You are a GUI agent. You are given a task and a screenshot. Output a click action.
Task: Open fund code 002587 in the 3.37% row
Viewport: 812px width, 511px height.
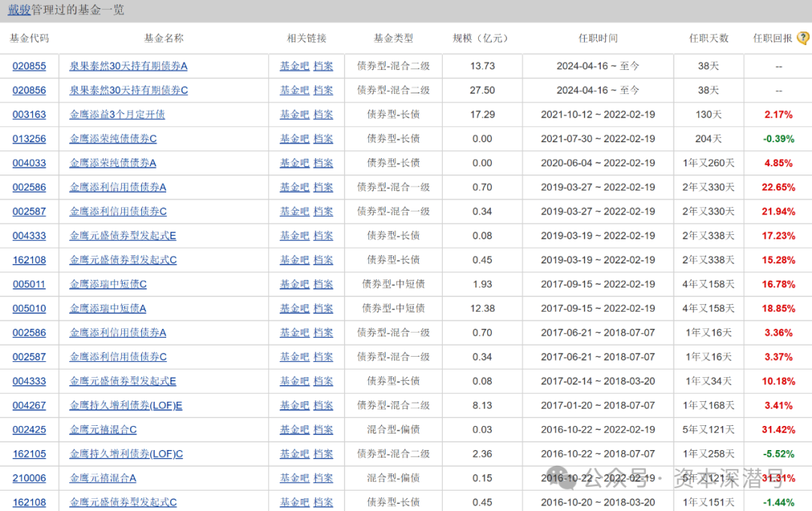(x=29, y=357)
